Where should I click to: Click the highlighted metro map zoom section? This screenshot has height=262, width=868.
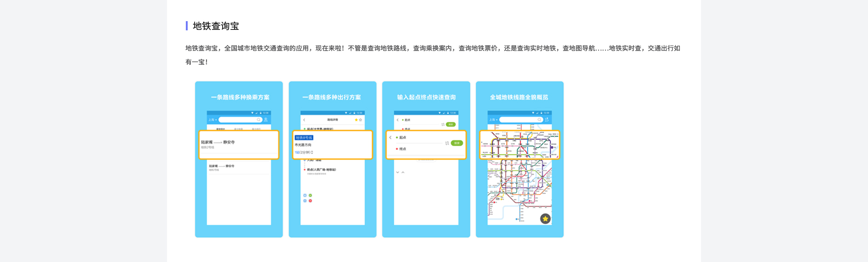click(x=520, y=145)
